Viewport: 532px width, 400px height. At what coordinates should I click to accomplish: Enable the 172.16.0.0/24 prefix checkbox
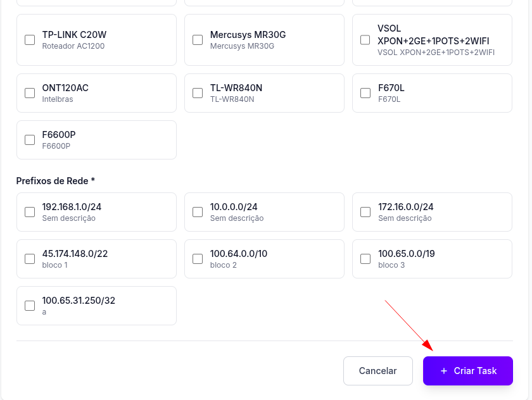point(365,212)
